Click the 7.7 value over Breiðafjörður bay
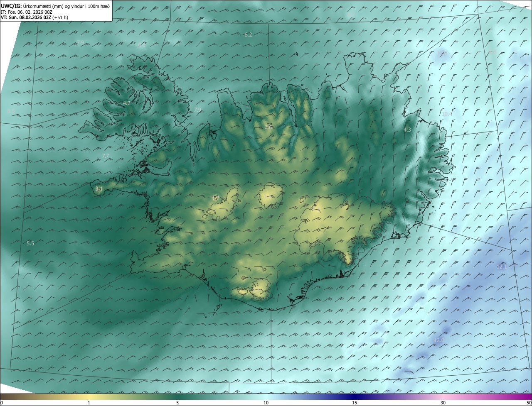 coord(105,156)
